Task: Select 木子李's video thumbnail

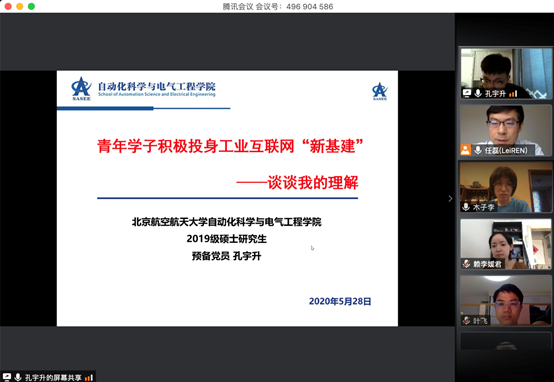Action: (506, 187)
